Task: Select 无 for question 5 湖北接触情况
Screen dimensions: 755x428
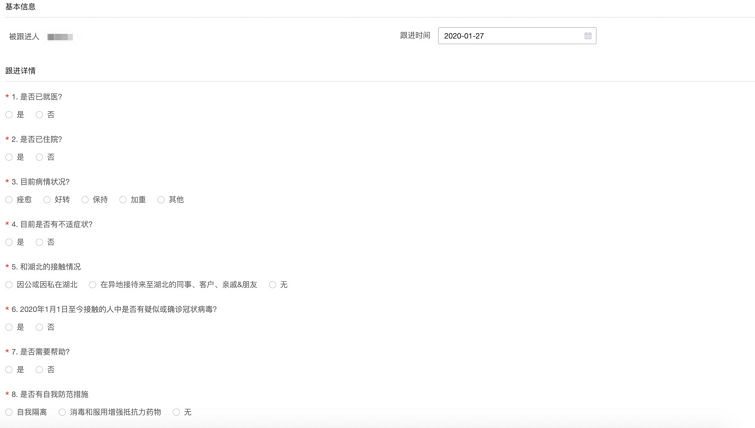Action: pos(273,285)
